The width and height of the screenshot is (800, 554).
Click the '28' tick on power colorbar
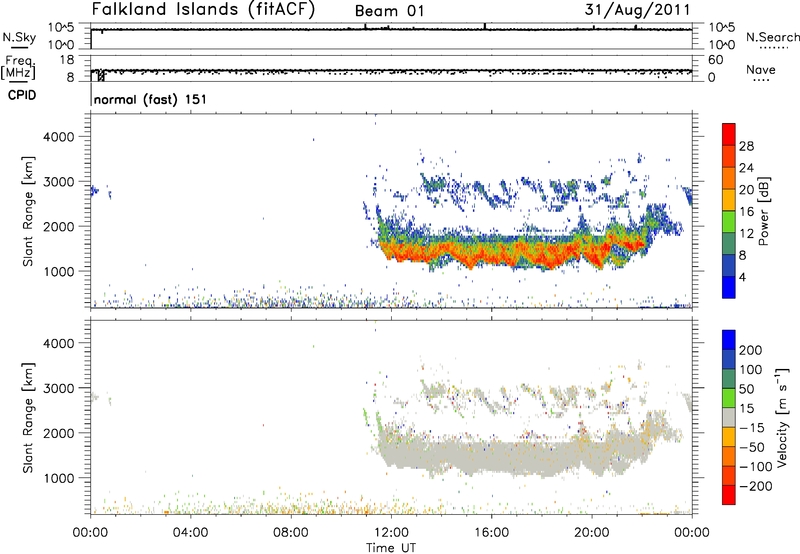tap(746, 146)
